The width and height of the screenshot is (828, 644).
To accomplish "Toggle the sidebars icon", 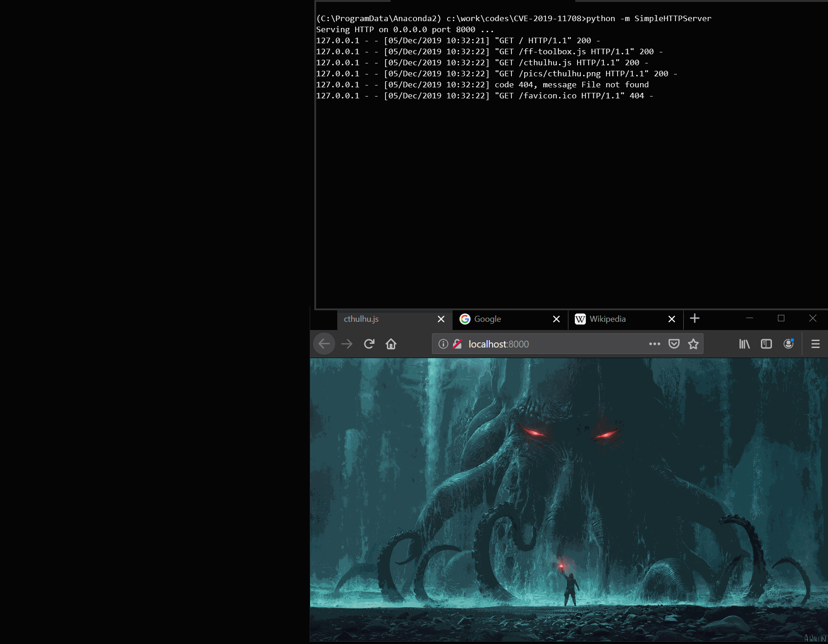I will tap(766, 344).
